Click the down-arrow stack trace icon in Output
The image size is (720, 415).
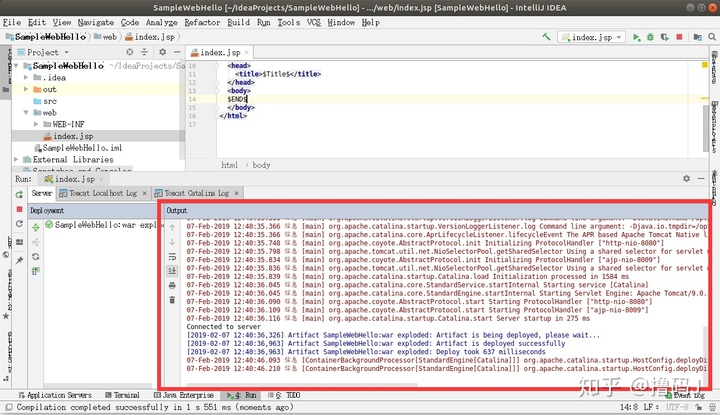point(172,242)
